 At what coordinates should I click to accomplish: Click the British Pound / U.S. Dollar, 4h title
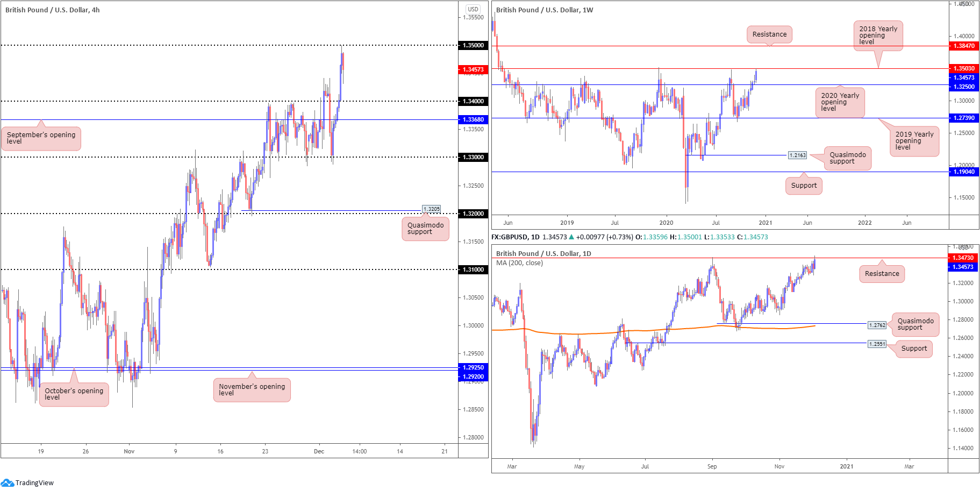53,10
